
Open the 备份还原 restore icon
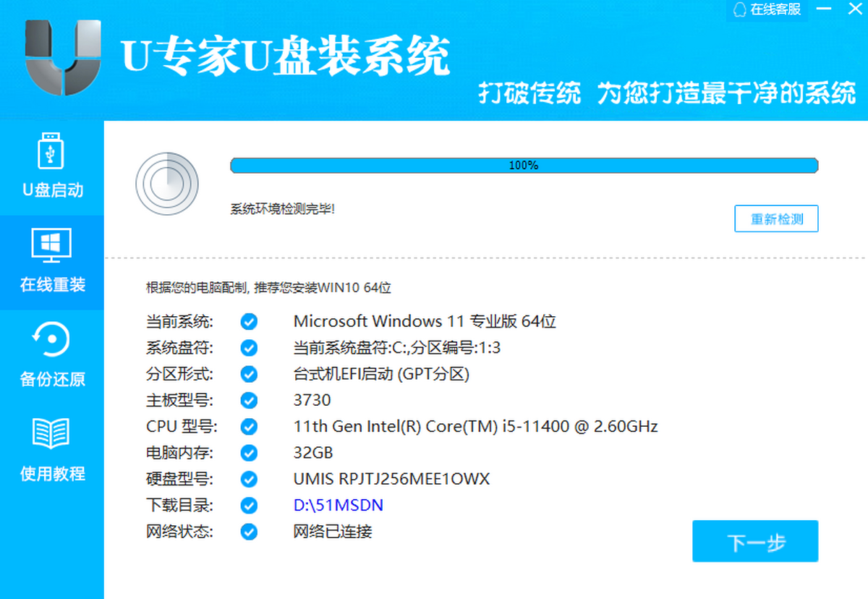click(52, 340)
